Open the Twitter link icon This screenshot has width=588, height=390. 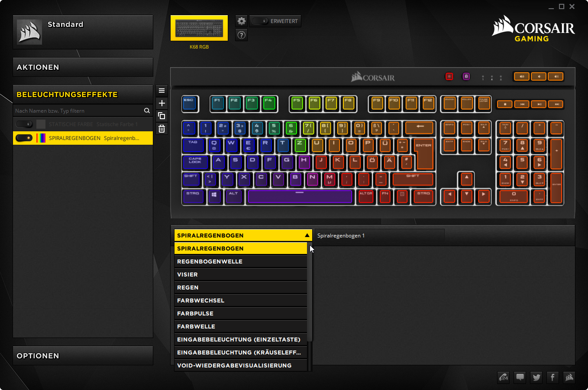click(x=536, y=377)
